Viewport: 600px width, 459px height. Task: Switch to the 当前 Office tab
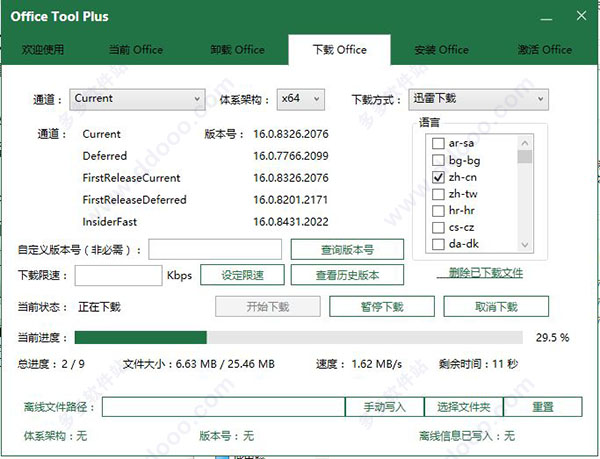coord(136,50)
